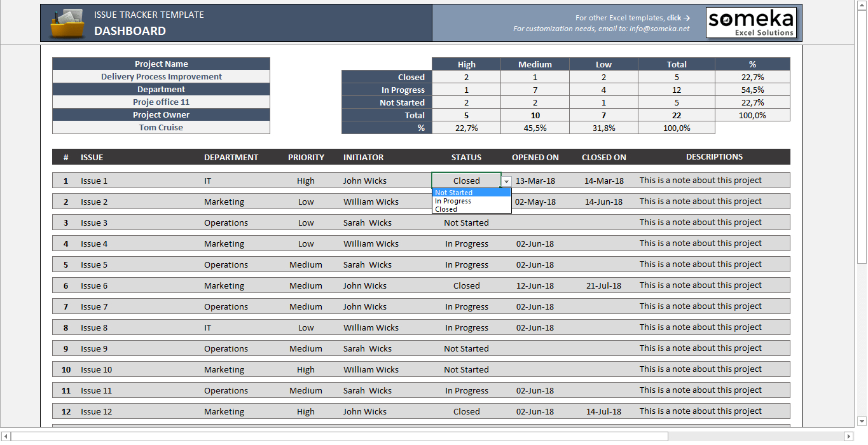Select the 54,5% In Progress percentage cell
The image size is (868, 445).
tap(752, 90)
